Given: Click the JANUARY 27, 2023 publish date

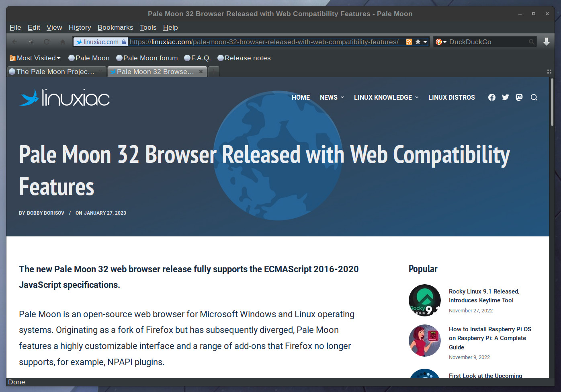Looking at the screenshot, I should [x=105, y=213].
